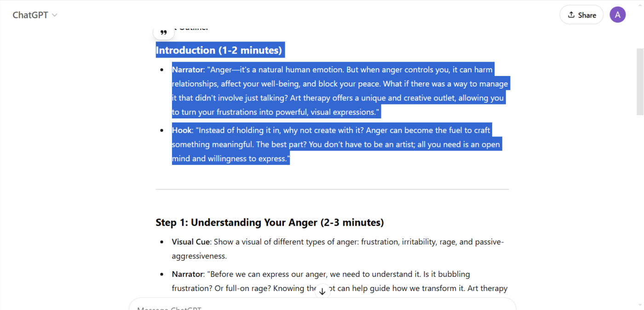This screenshot has width=644, height=310.
Task: Click the horizontal divider line between sections
Action: pos(332,189)
